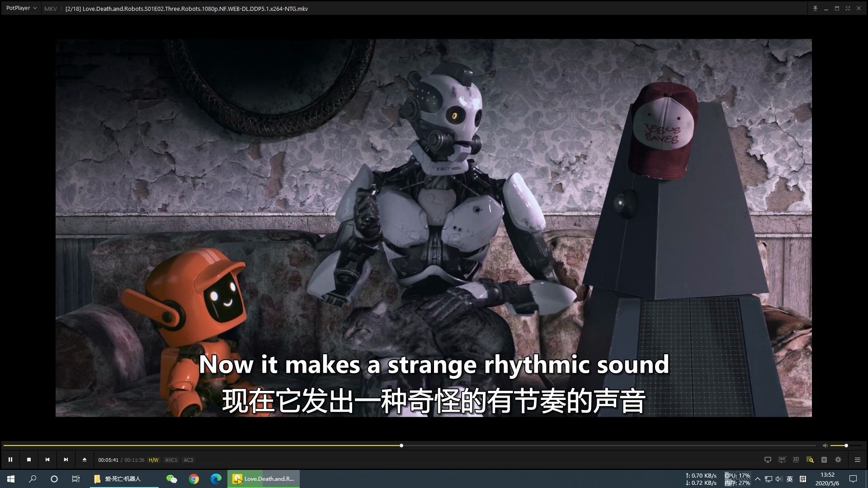Open the control panel gear settings
The height and width of the screenshot is (488, 868).
[838, 460]
